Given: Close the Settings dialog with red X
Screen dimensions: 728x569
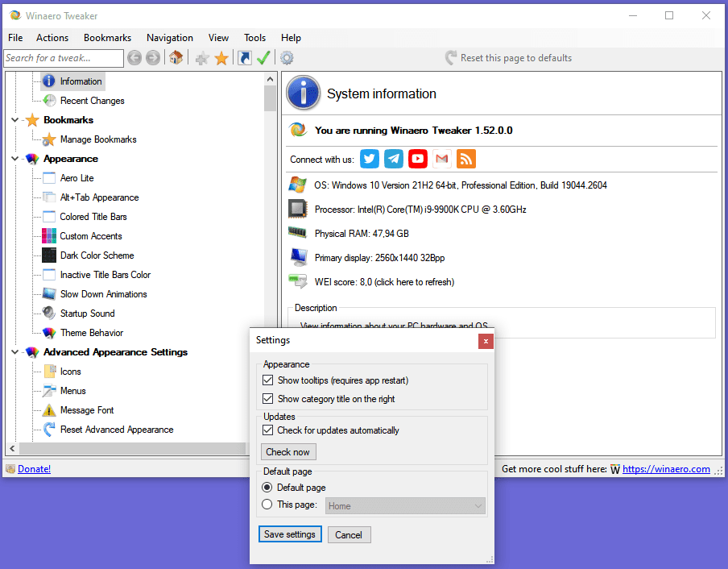Looking at the screenshot, I should (x=486, y=342).
